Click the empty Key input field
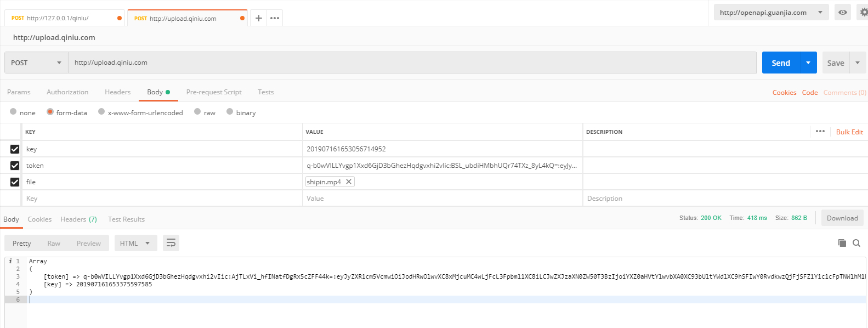Image resolution: width=868 pixels, height=328 pixels. [x=162, y=199]
